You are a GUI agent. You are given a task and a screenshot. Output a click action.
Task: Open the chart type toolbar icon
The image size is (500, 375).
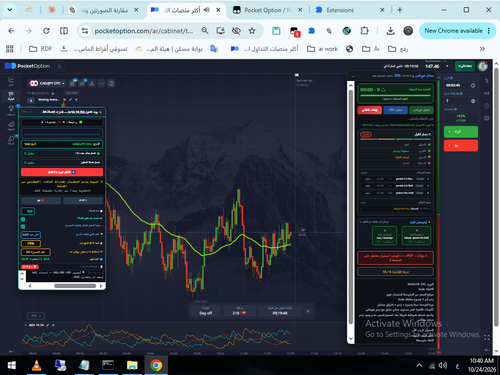coord(73,83)
